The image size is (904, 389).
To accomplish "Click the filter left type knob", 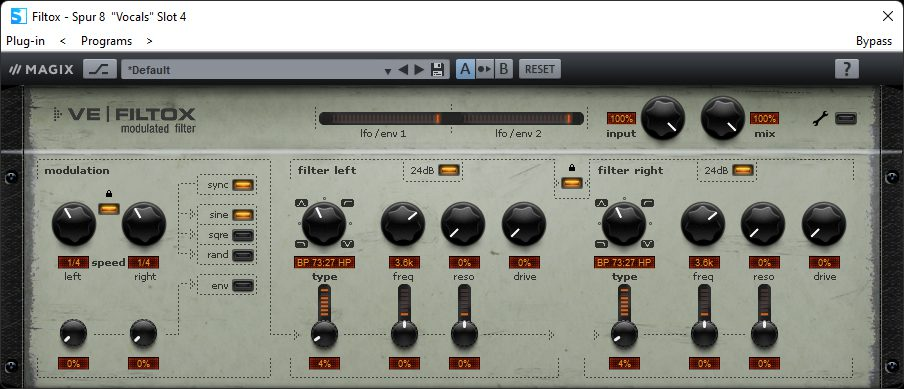I will (324, 224).
